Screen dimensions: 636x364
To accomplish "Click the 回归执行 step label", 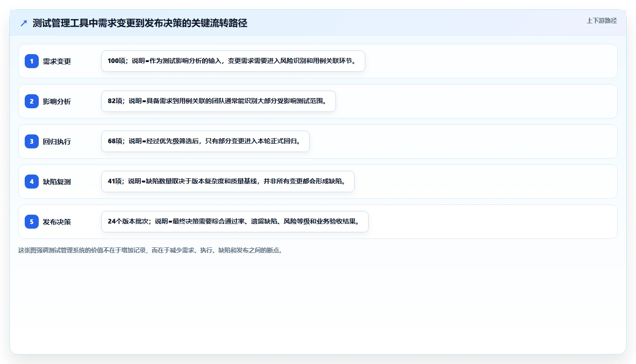I will point(57,141).
